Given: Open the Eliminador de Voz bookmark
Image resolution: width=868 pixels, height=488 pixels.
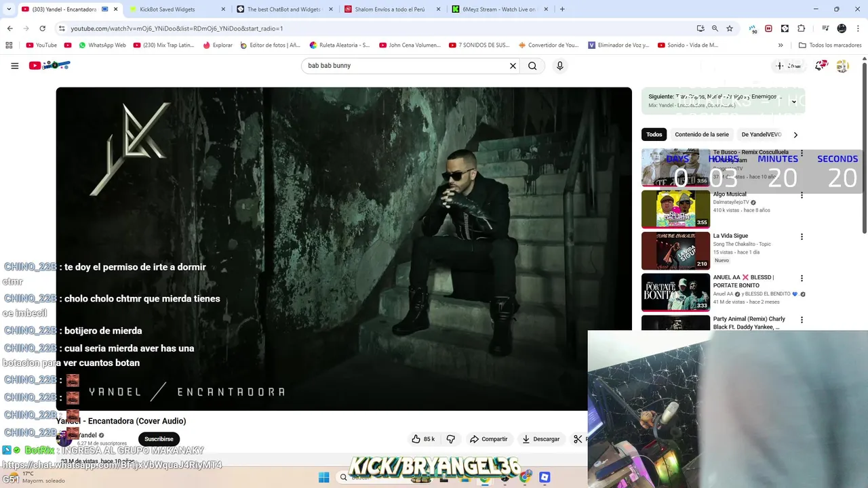Looking at the screenshot, I should tap(618, 45).
